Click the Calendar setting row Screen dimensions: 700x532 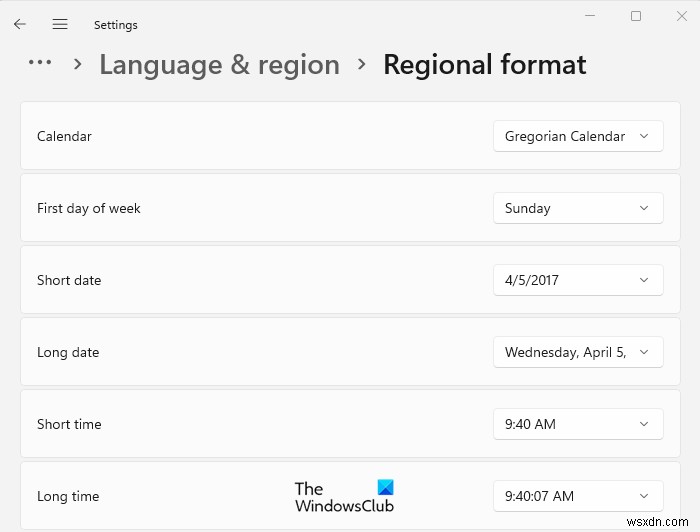coord(250,136)
